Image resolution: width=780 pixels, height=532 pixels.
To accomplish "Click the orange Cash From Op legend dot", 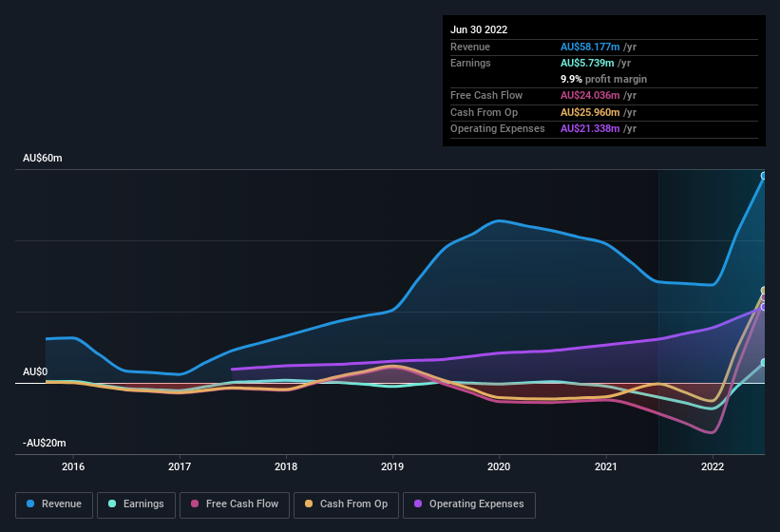I will [309, 504].
